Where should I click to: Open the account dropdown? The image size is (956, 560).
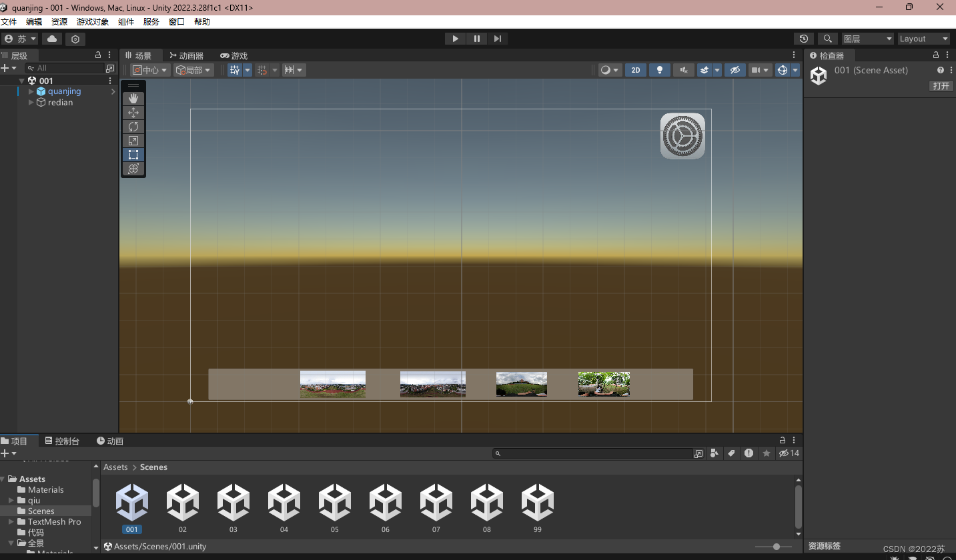[20, 39]
